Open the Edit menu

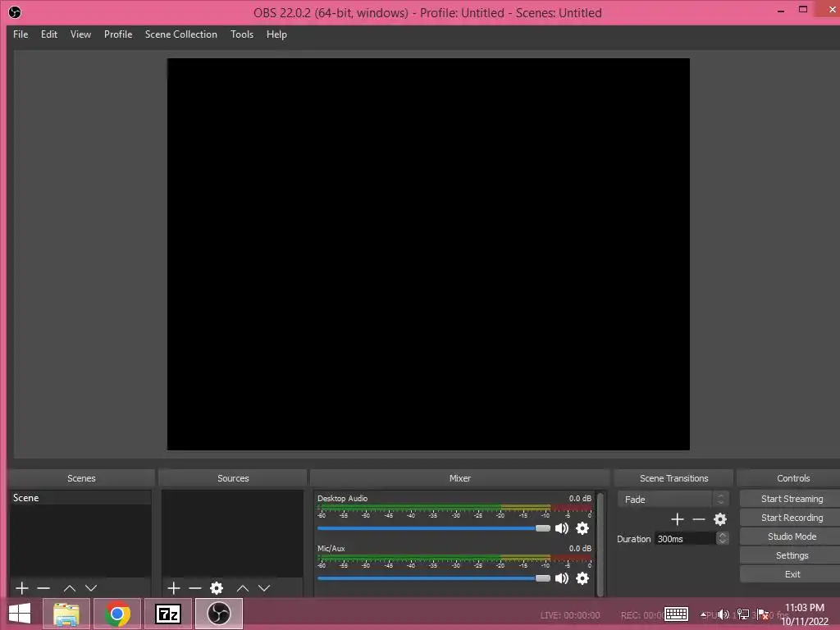click(x=48, y=34)
